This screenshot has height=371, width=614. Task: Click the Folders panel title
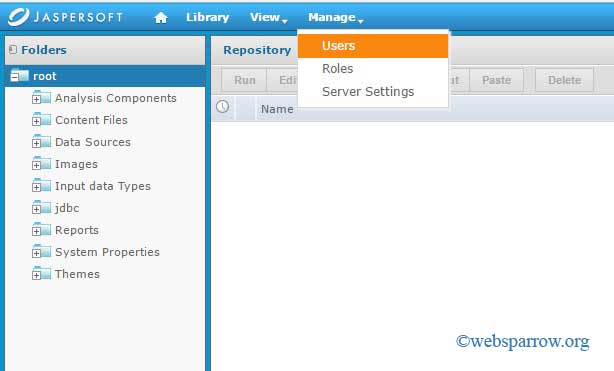click(44, 50)
